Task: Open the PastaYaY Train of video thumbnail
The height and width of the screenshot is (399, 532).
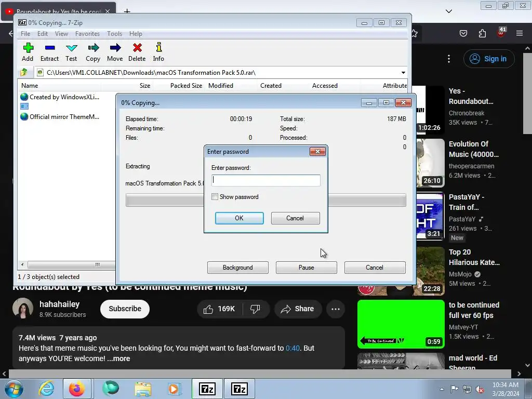Action: tap(431, 216)
